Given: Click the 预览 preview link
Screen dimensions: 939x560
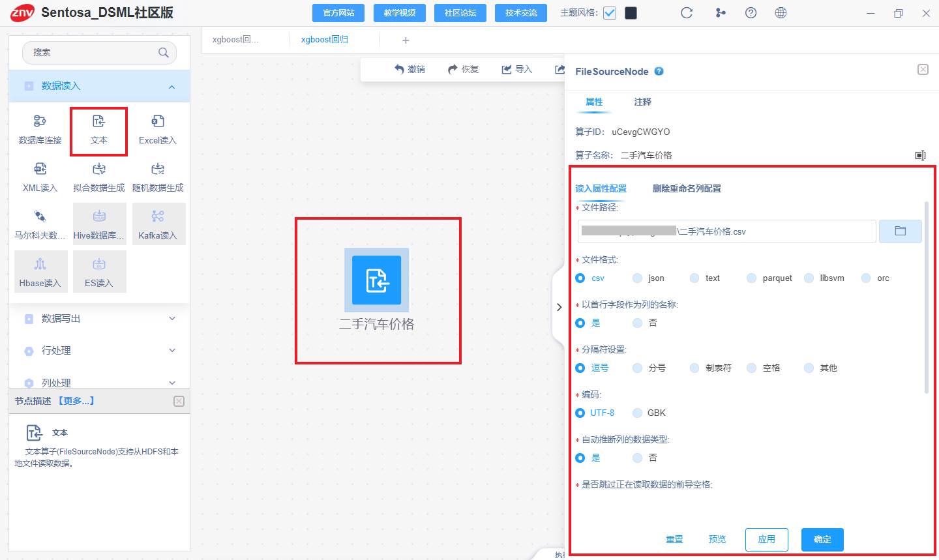Looking at the screenshot, I should point(717,540).
